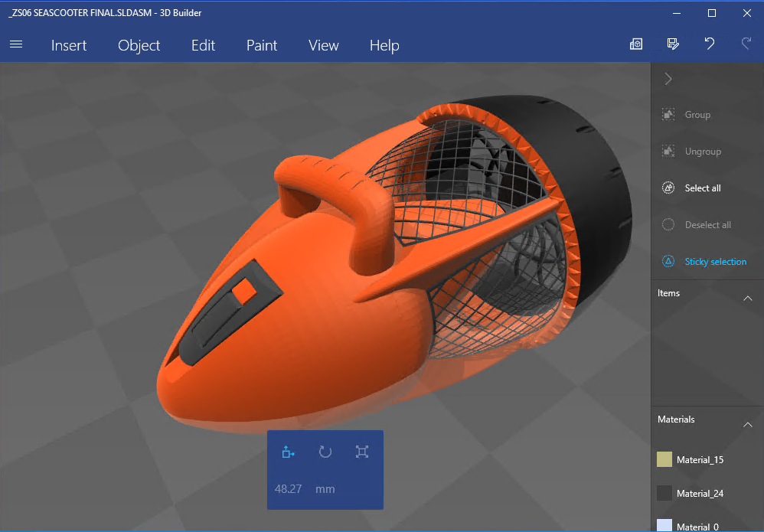
Task: Pick the dark Material_24 swatch
Action: click(664, 493)
